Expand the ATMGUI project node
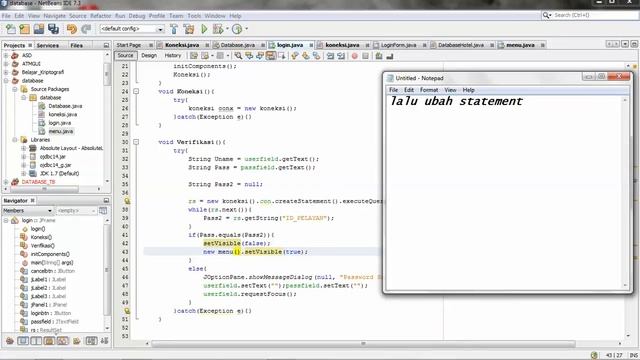Image resolution: width=640 pixels, height=360 pixels. coord(6,64)
